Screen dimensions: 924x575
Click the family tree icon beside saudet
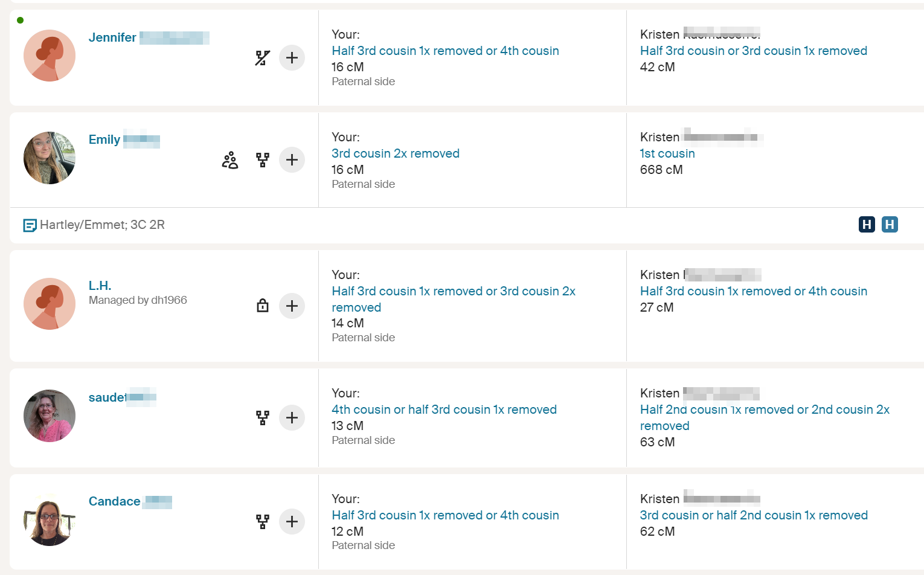coord(263,418)
